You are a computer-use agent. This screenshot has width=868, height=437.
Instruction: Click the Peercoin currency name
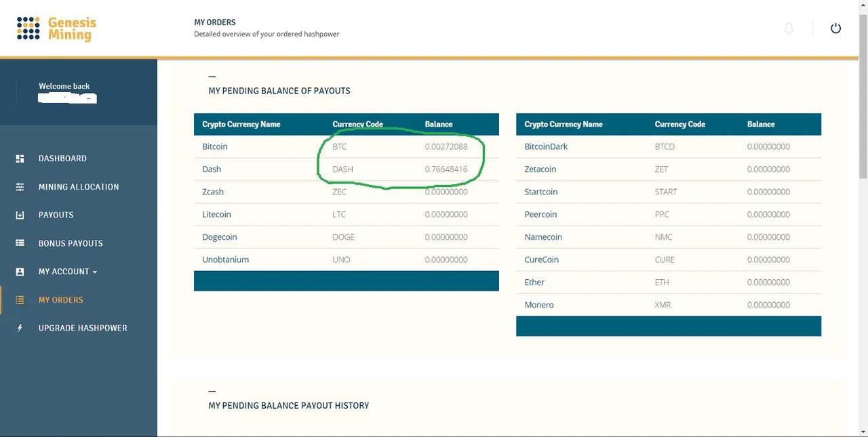[x=540, y=214]
